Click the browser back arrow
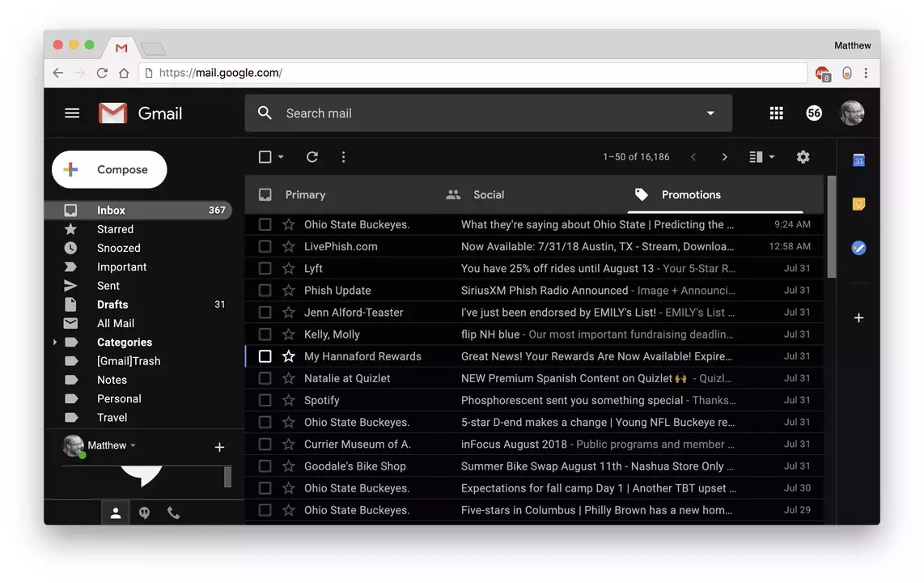The height and width of the screenshot is (583, 924). coord(57,73)
